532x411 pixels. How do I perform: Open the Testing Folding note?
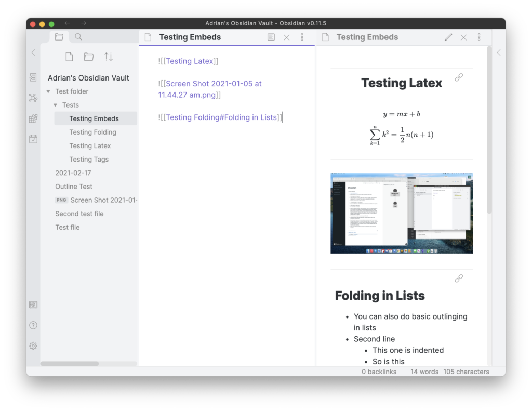tap(92, 132)
